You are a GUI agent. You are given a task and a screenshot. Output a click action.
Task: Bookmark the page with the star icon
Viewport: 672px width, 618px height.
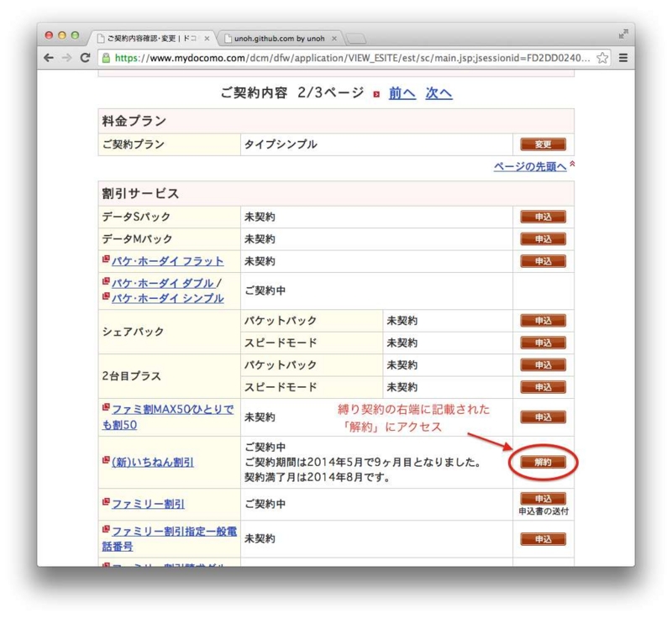pos(602,58)
